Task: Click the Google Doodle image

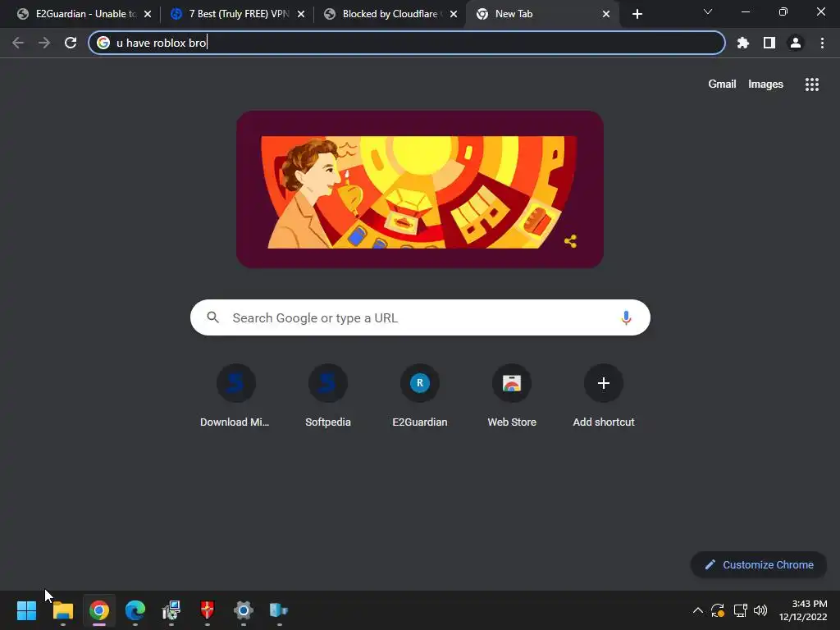Action: (420, 189)
